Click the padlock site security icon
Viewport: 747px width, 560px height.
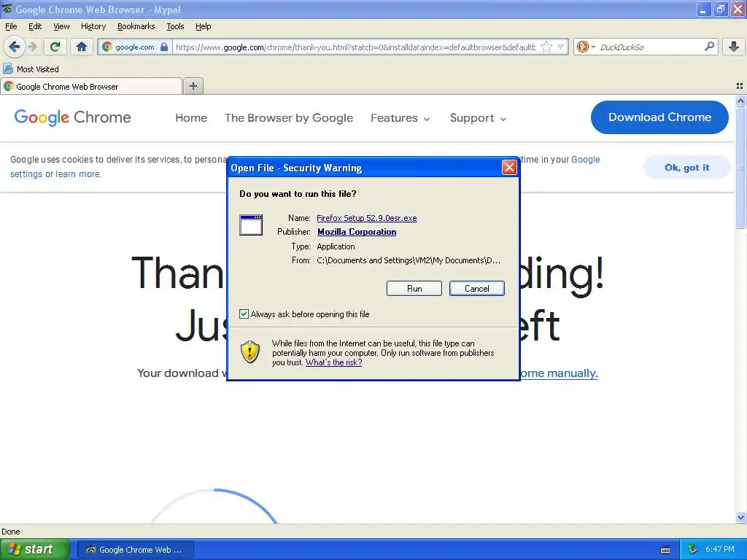pyautogui.click(x=164, y=47)
